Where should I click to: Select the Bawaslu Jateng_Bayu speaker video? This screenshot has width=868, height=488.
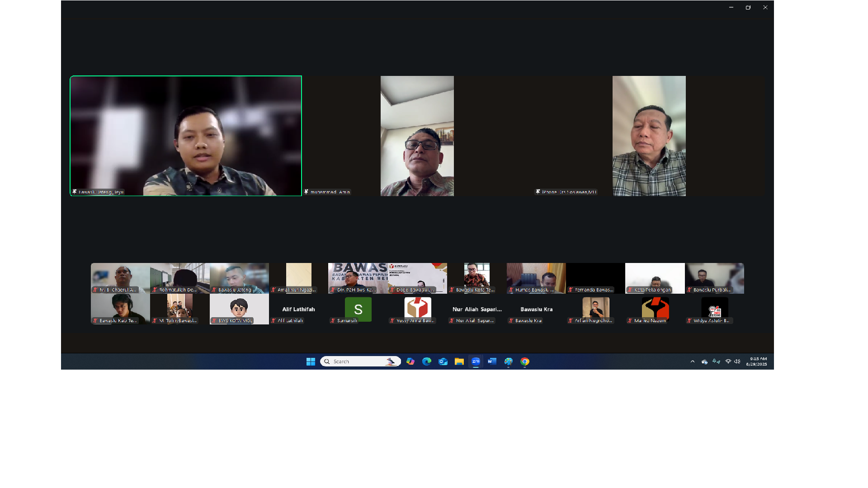(186, 136)
